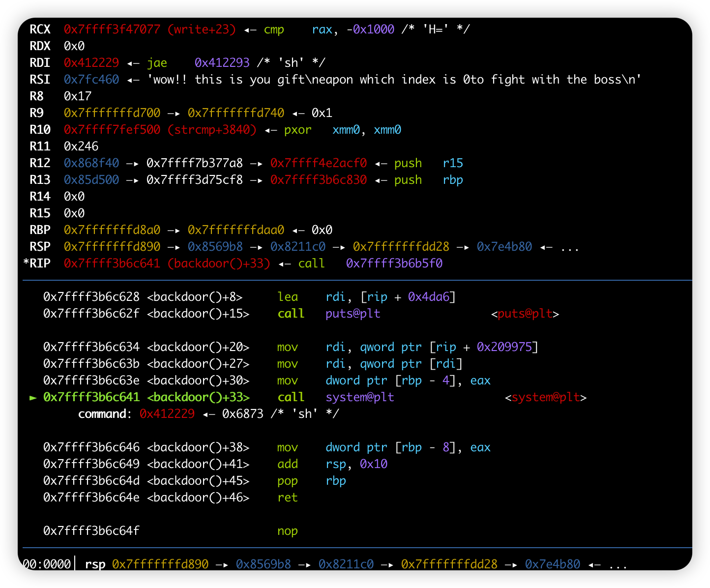Click the highlighted call system@plt instruction
Image resolution: width=710 pixels, height=588 pixels.
coord(218,397)
